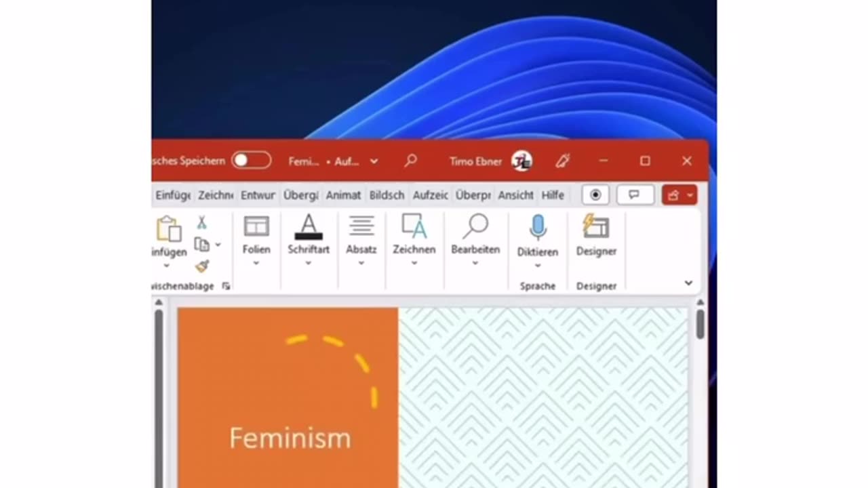The height and width of the screenshot is (488, 868).
Task: Click the Timo Ebner user name
Action: coord(475,161)
